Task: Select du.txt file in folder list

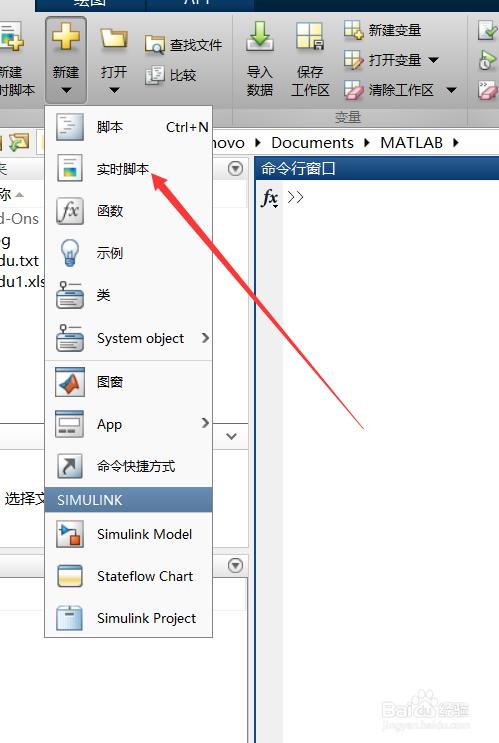Action: click(x=19, y=261)
